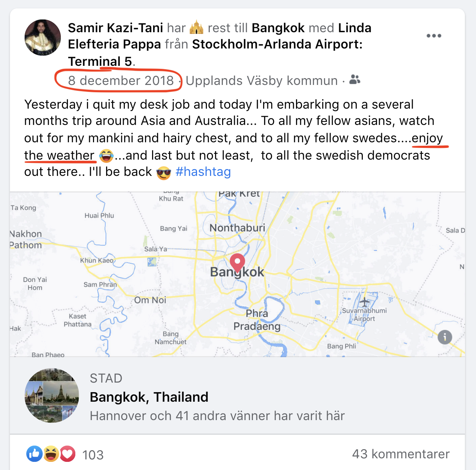Click the friends audience privacy icon
Screen dimensions: 476x470
coord(355,80)
